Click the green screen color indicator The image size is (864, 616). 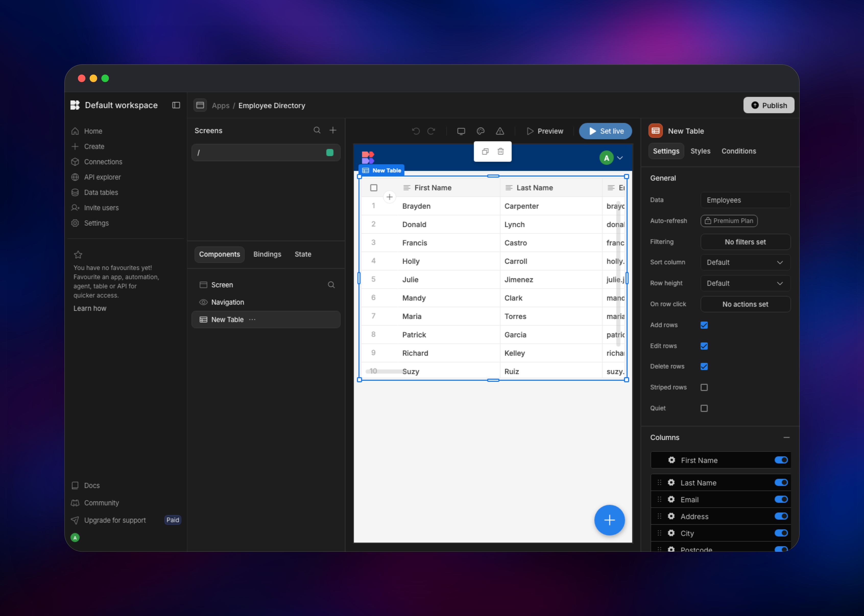(330, 152)
